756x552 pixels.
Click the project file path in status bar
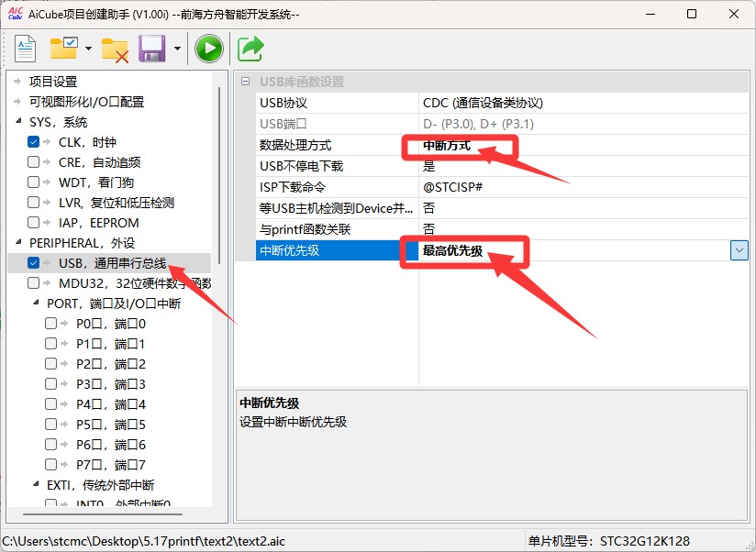144,541
